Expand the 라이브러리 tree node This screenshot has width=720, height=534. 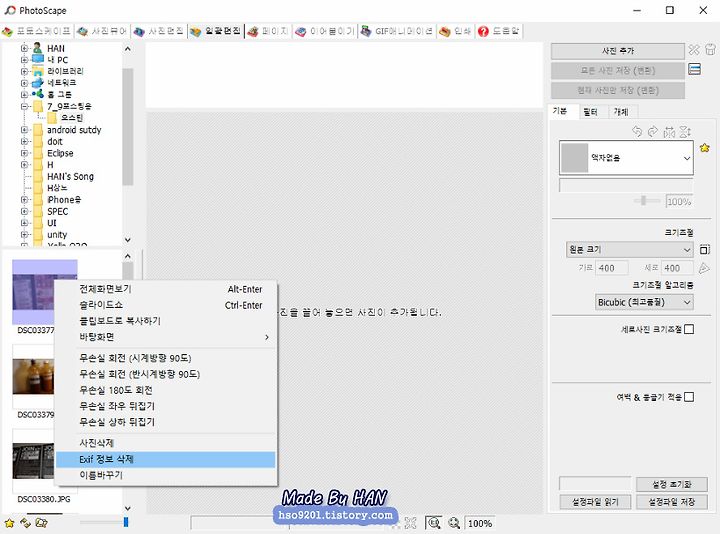24,71
